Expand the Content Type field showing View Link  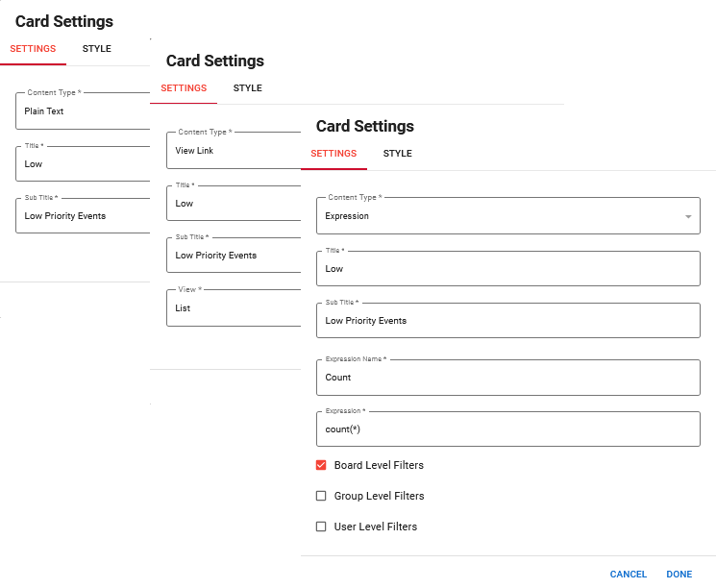point(233,151)
